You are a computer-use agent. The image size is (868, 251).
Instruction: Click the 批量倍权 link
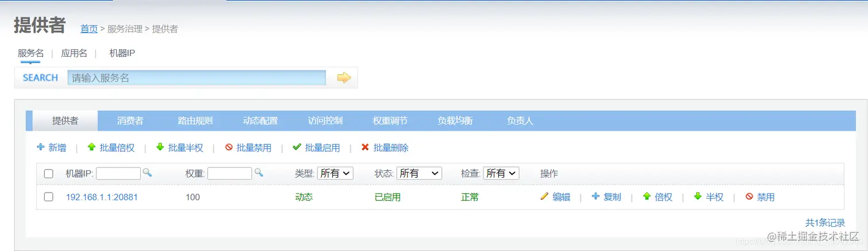click(117, 148)
